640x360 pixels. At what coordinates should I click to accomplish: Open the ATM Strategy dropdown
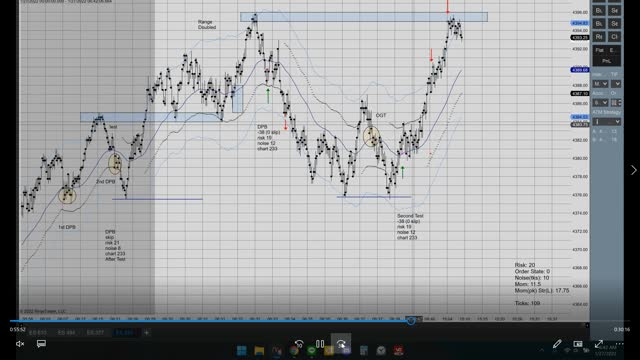click(607, 122)
